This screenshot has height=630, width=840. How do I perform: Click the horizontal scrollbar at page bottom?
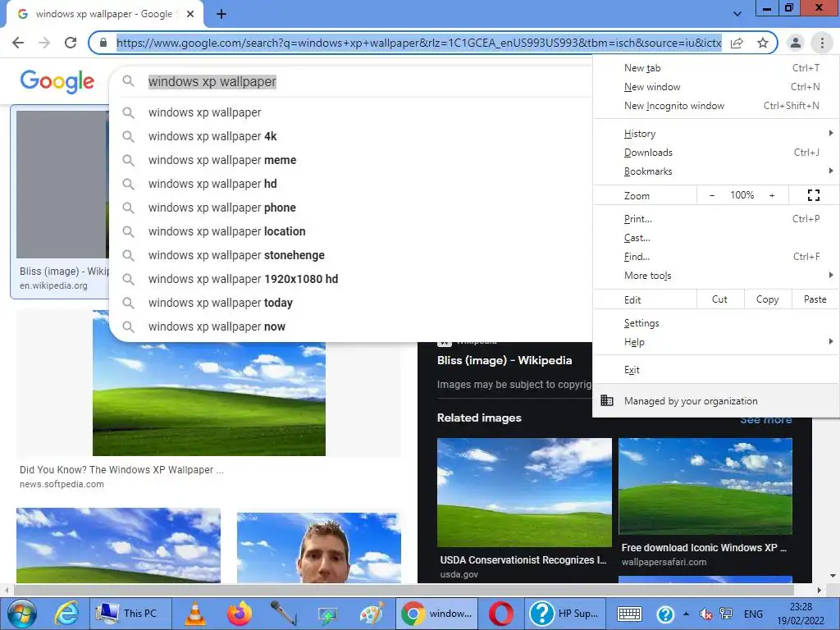coord(403,590)
